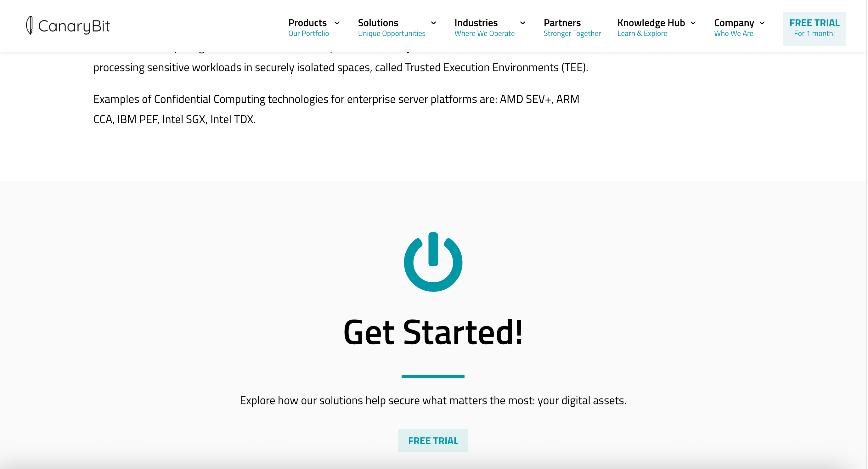Click the teal divider line under heading

coord(433,376)
